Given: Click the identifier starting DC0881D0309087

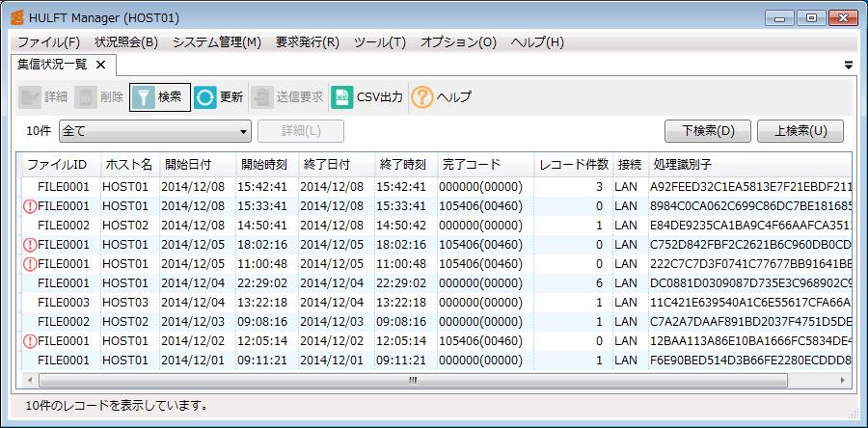Looking at the screenshot, I should pos(750,283).
